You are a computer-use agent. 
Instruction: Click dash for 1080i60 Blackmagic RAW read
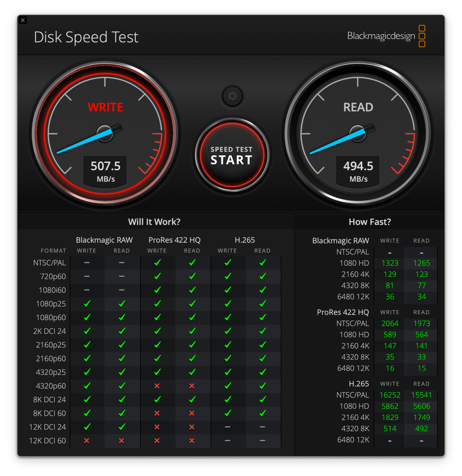coord(121,290)
